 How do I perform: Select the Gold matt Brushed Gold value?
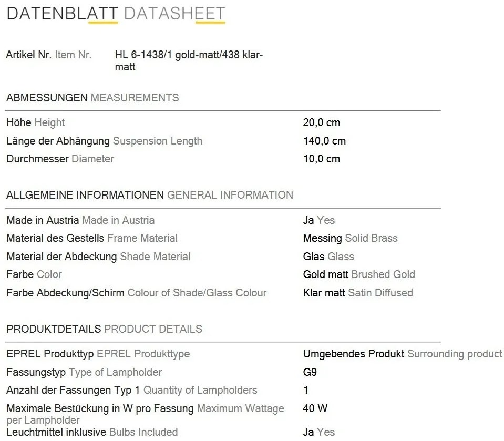[x=359, y=274]
